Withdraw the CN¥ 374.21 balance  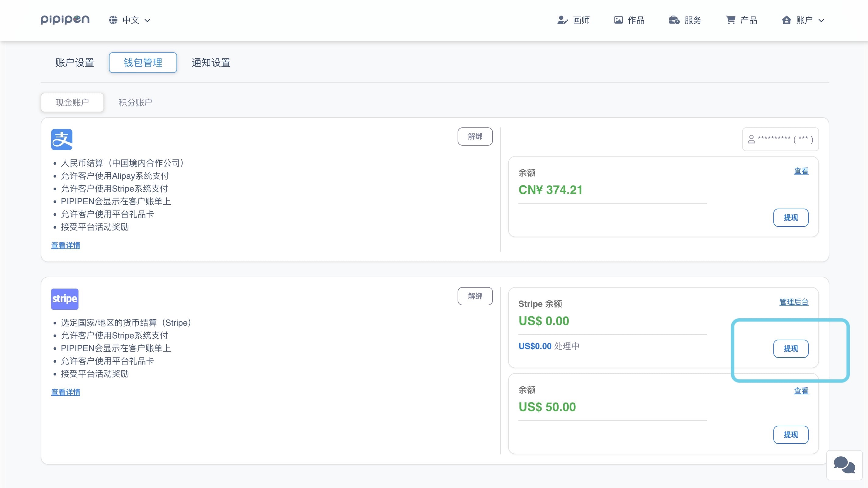coord(790,218)
